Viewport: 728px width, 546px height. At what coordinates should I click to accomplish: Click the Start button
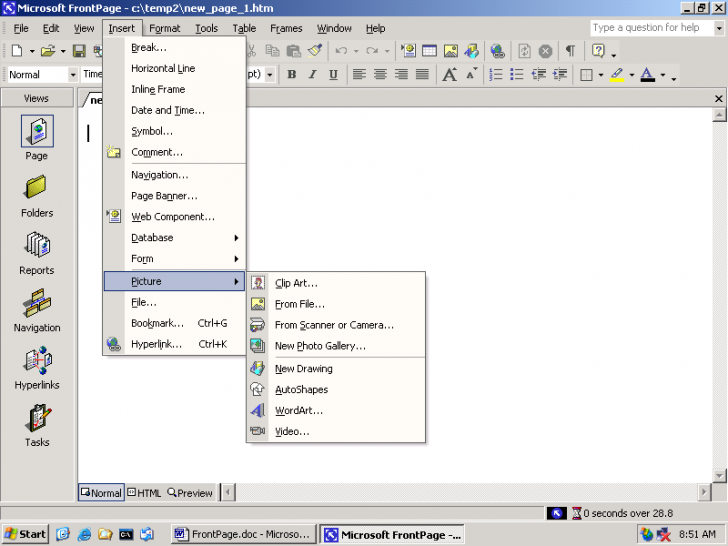tap(25, 534)
